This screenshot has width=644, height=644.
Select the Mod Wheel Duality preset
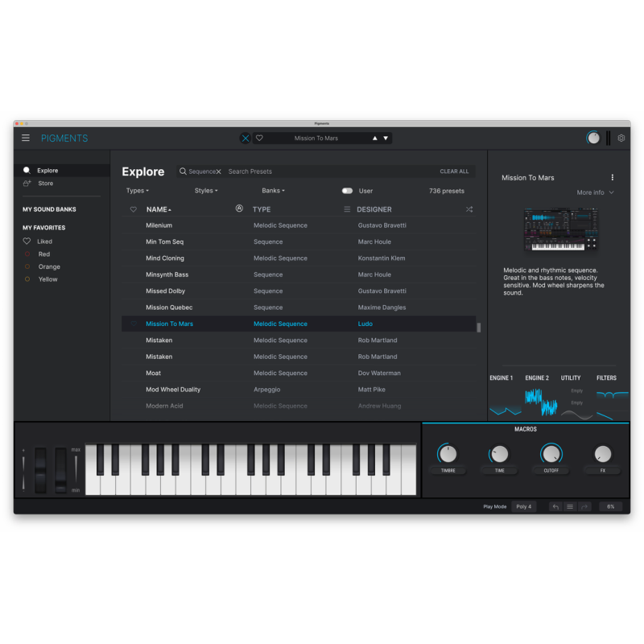[x=299, y=390]
